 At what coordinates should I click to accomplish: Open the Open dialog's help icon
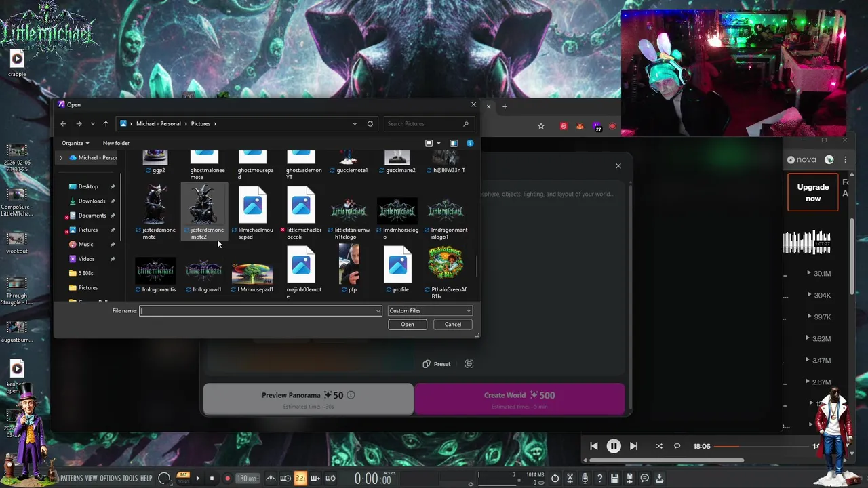pyautogui.click(x=470, y=143)
